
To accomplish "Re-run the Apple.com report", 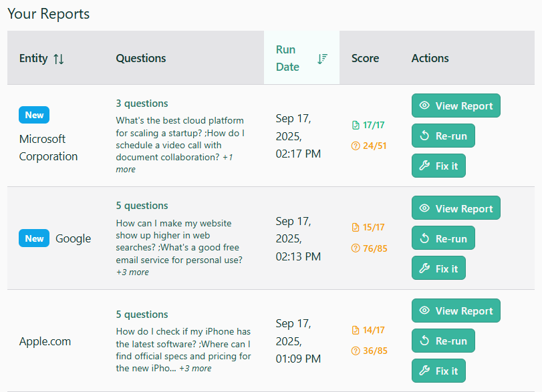I will click(x=443, y=341).
